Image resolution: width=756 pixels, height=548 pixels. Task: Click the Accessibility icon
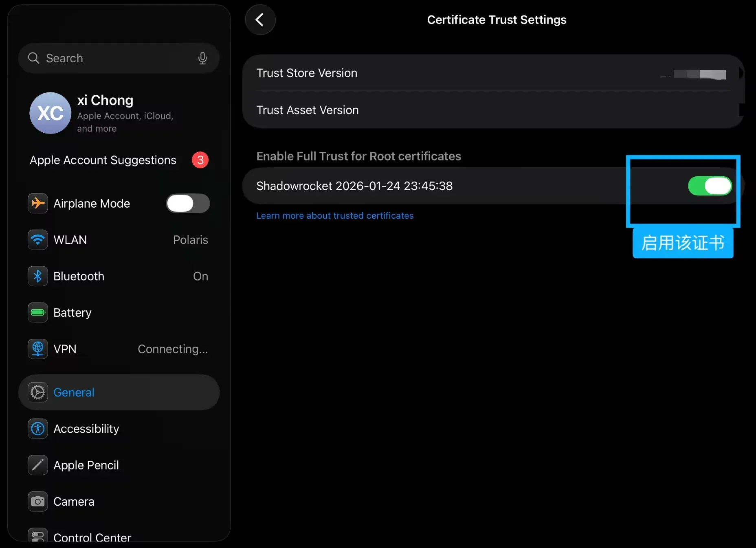tap(38, 429)
